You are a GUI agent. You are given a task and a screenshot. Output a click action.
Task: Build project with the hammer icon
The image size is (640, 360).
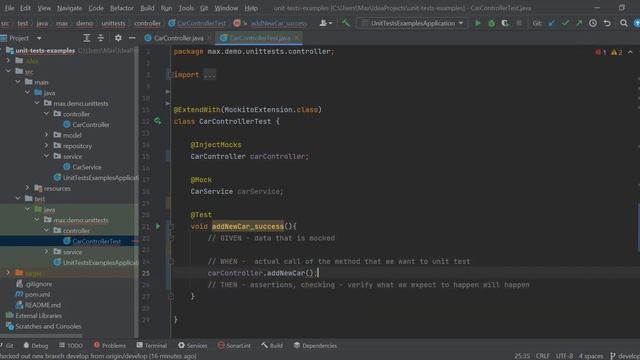pos(346,23)
